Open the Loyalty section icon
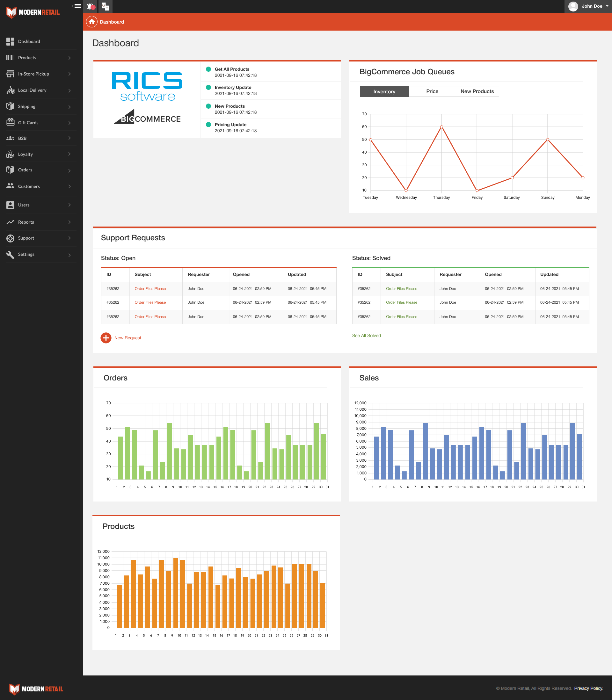The height and width of the screenshot is (700, 612). click(x=10, y=154)
